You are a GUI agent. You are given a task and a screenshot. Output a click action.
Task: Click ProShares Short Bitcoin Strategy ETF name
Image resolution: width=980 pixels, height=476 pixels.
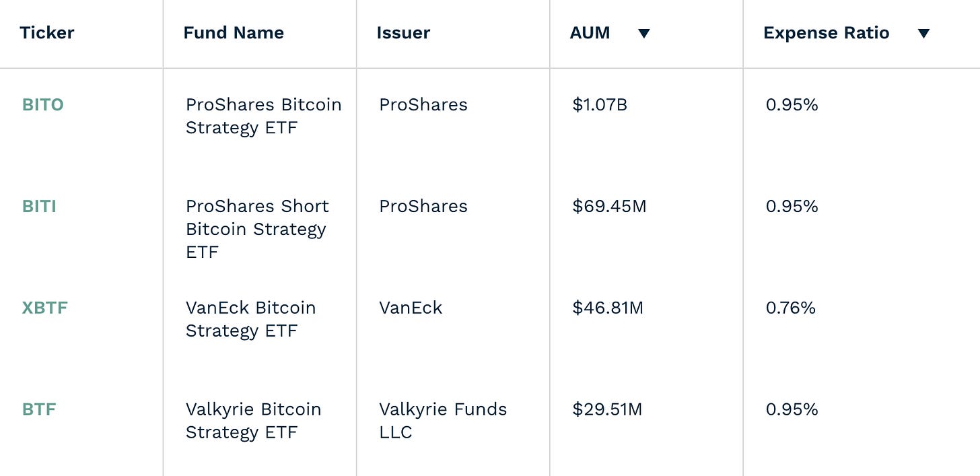(x=257, y=229)
